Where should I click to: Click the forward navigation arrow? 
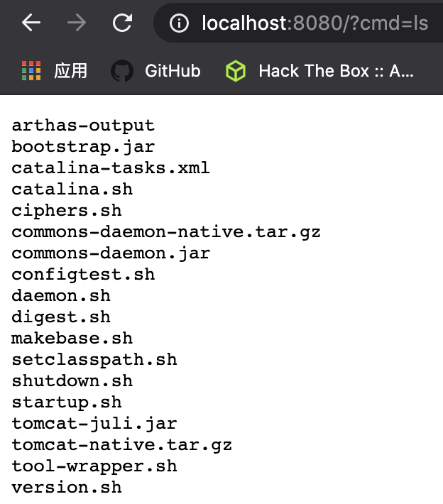[77, 23]
